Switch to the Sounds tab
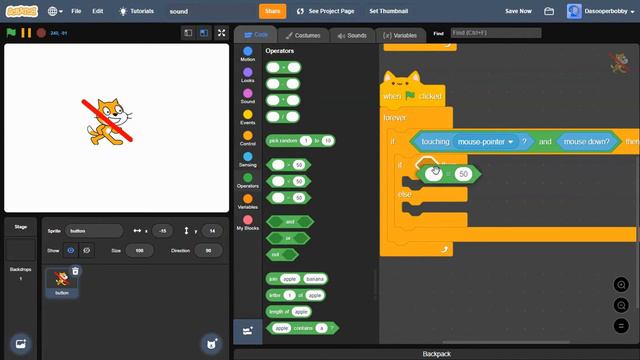The width and height of the screenshot is (640, 360). point(352,36)
